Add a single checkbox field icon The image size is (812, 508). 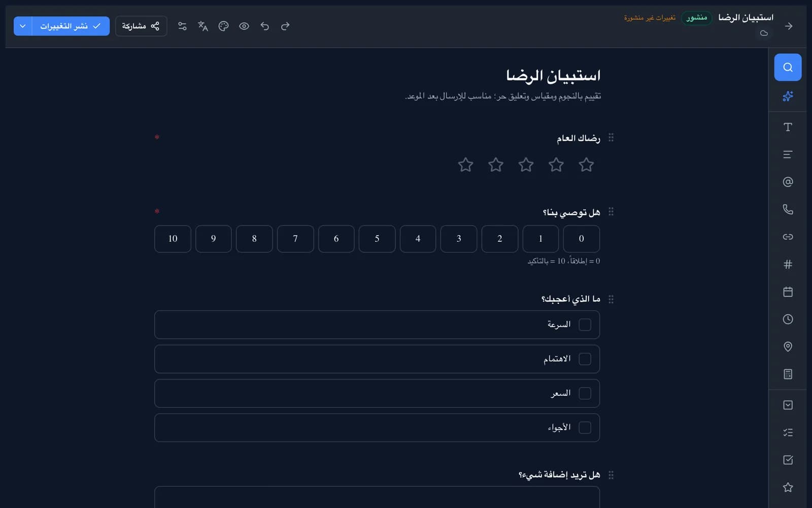pyautogui.click(x=788, y=460)
